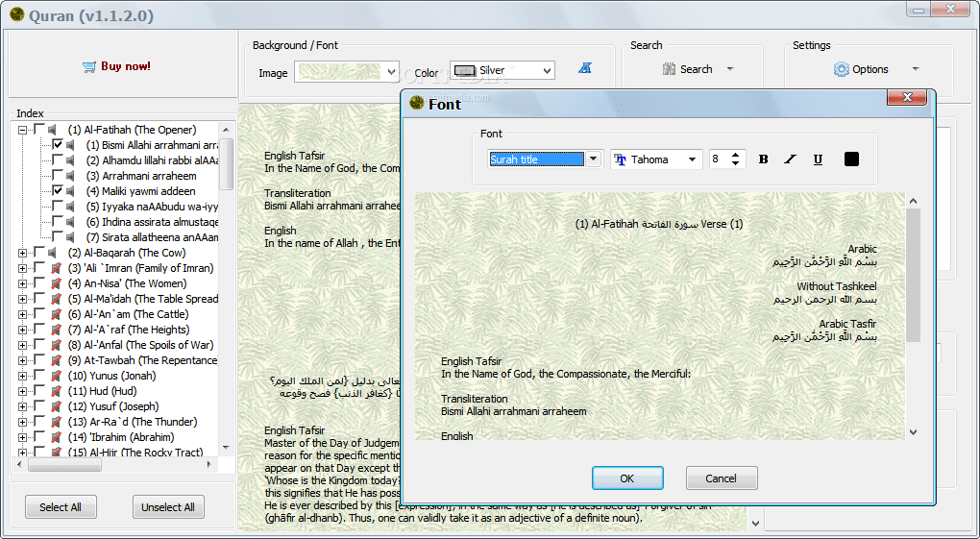Screen dimensions: 980x539
Task: Click muted audio icon for Al-Ma'idah
Action: 56,299
